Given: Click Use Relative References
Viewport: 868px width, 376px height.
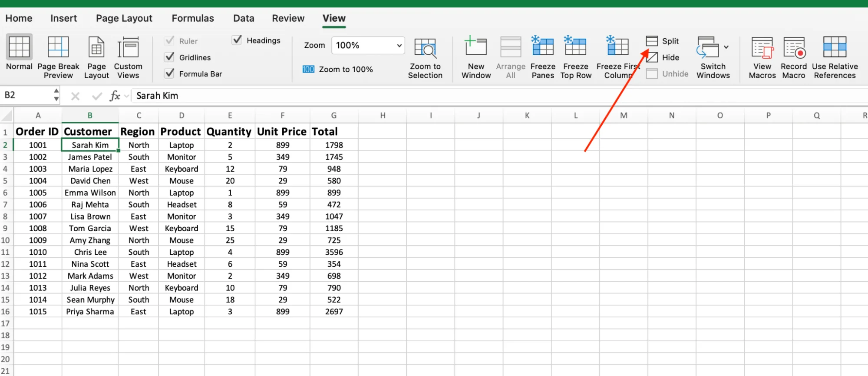Looking at the screenshot, I should [835, 57].
